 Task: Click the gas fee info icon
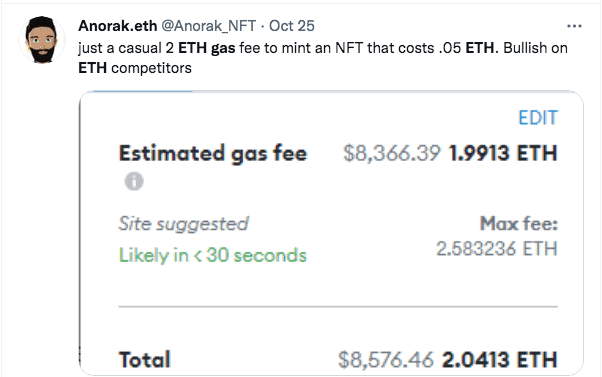tap(134, 181)
